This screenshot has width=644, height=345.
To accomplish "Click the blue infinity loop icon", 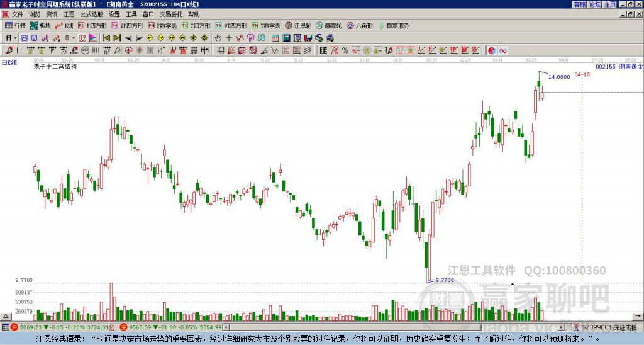I will (x=502, y=50).
